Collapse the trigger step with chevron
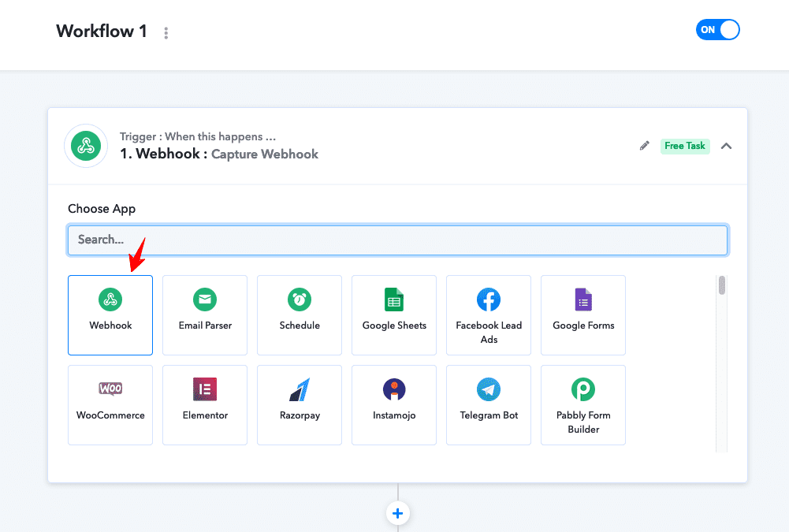The image size is (789, 532). [x=726, y=146]
